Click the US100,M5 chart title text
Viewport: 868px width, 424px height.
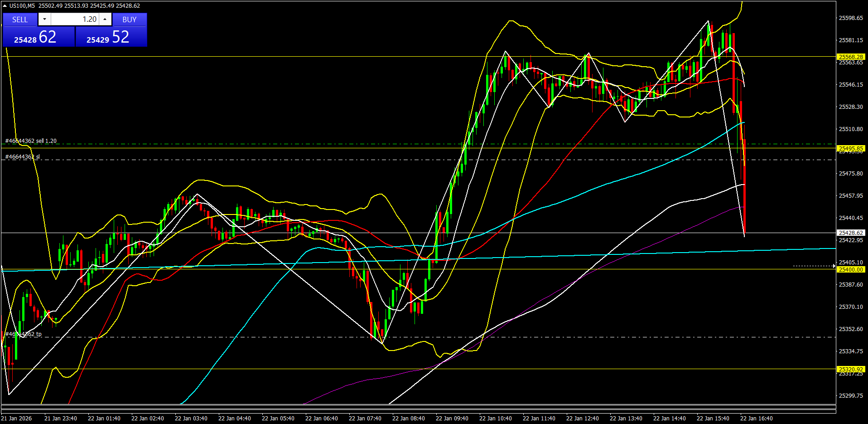(x=22, y=6)
